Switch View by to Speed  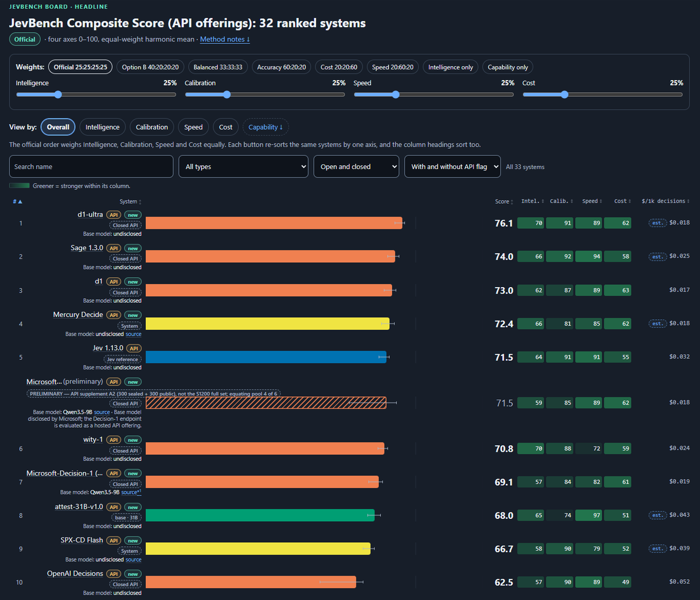(x=194, y=127)
